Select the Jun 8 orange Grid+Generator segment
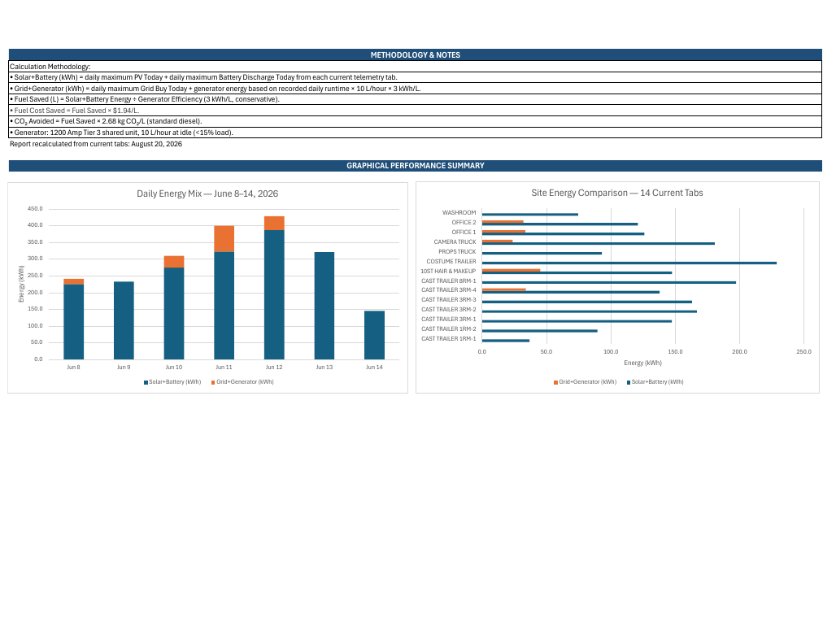The image size is (836, 644). point(73,282)
